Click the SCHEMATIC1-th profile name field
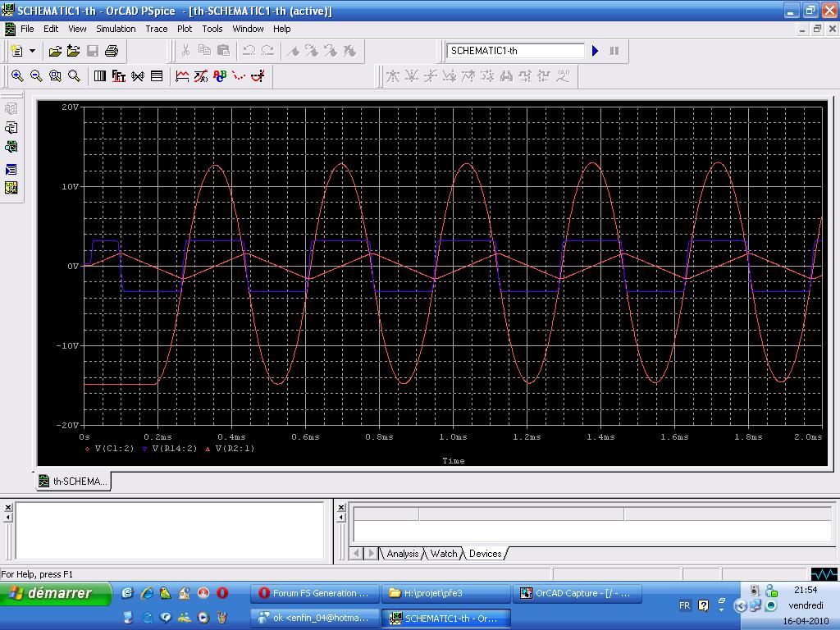Screen dimensions: 840x630 tap(515, 51)
